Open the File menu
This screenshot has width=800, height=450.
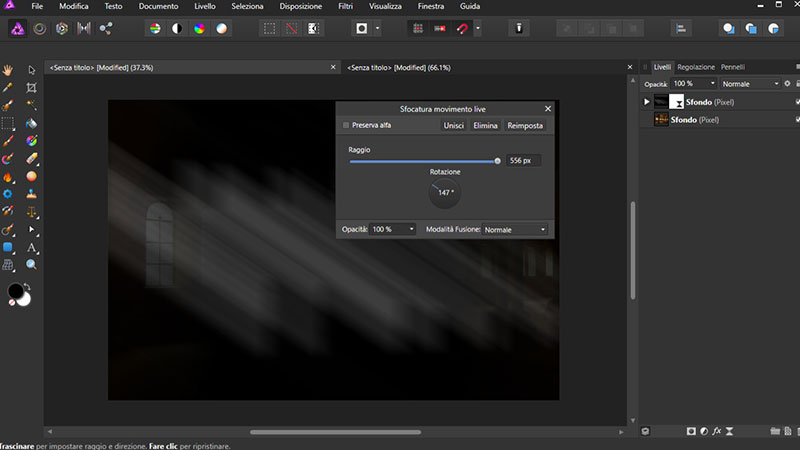(x=37, y=6)
